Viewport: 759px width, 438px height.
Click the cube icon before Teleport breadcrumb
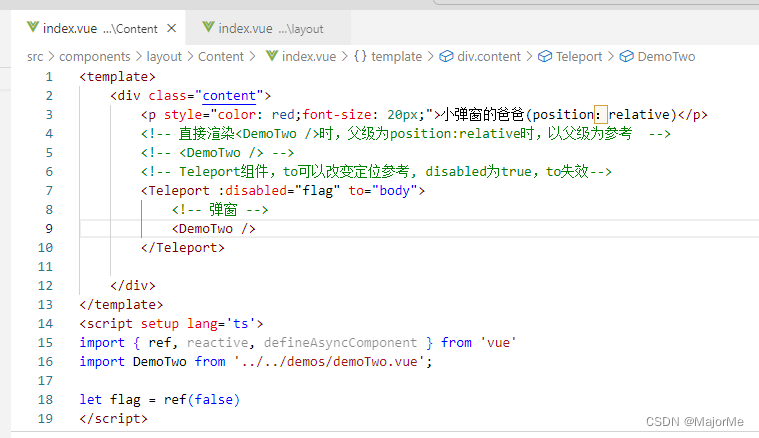(545, 57)
